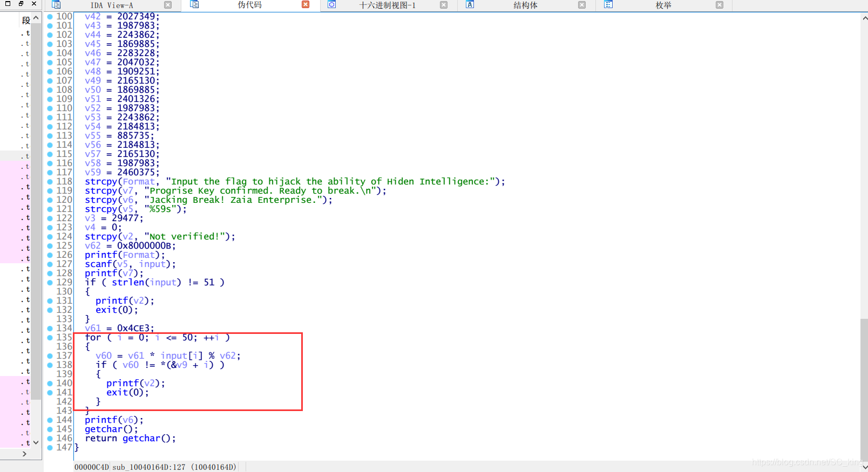Click variable v60 on line 137
This screenshot has height=472, width=868.
104,356
